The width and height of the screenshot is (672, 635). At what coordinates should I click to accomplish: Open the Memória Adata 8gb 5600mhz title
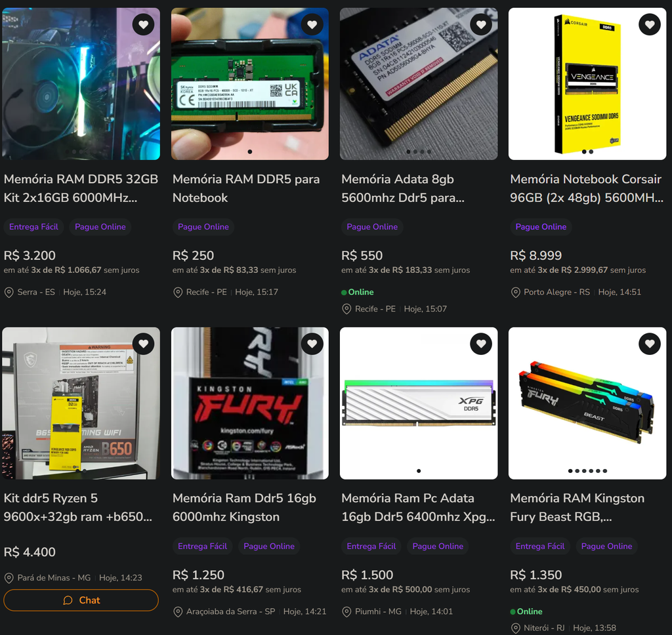point(403,188)
